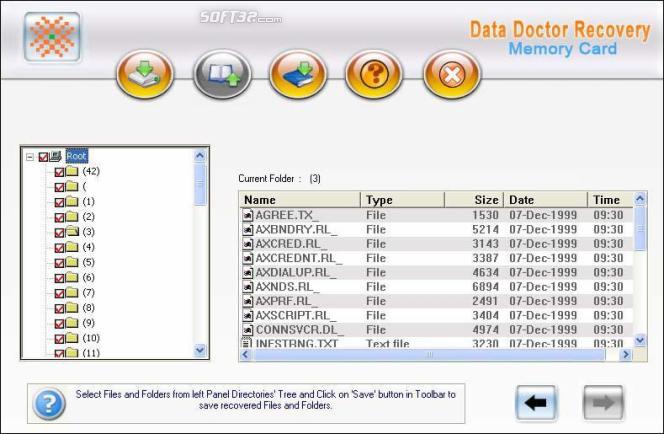The height and width of the screenshot is (434, 664).
Task: Click the grey open book toolbar button
Action: pyautogui.click(x=222, y=74)
